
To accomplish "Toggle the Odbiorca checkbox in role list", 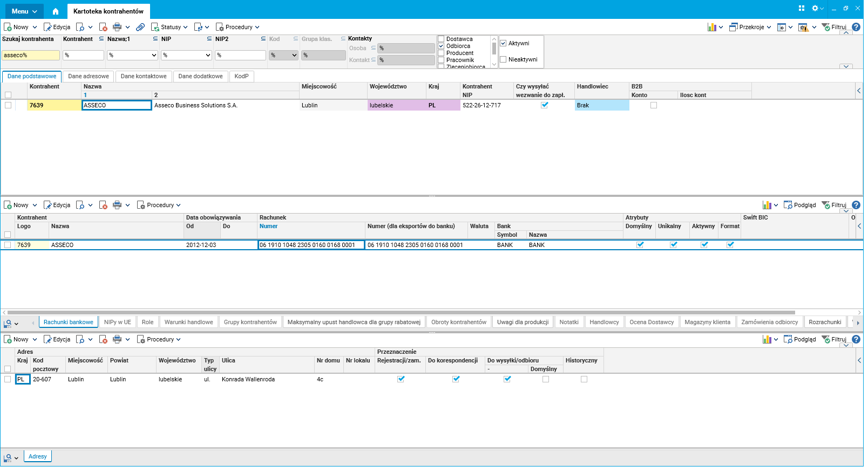I will click(x=441, y=46).
